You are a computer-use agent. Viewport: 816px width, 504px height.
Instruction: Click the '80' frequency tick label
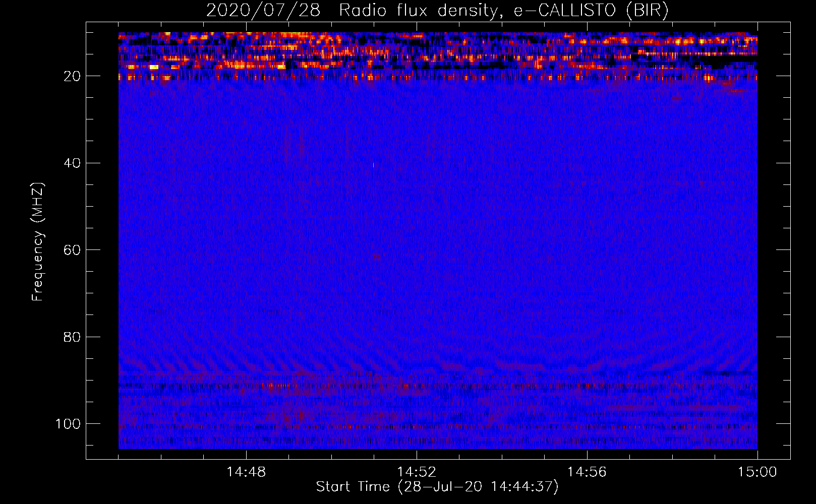coord(72,337)
